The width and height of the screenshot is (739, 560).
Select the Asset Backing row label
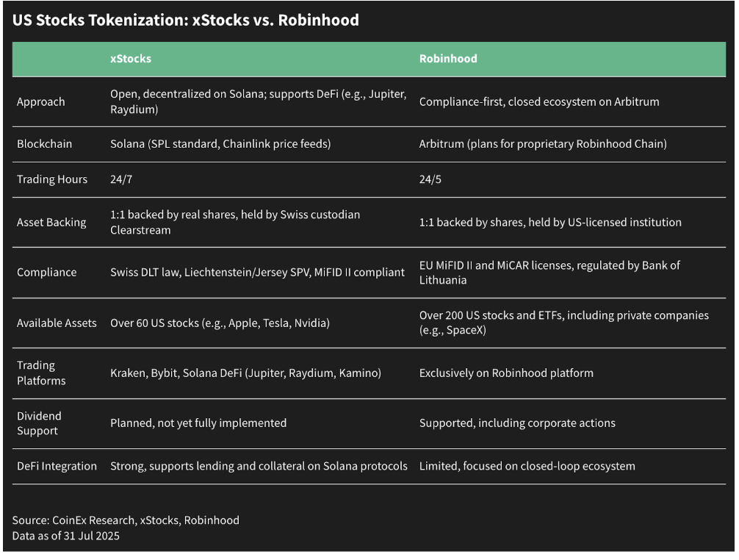[51, 222]
